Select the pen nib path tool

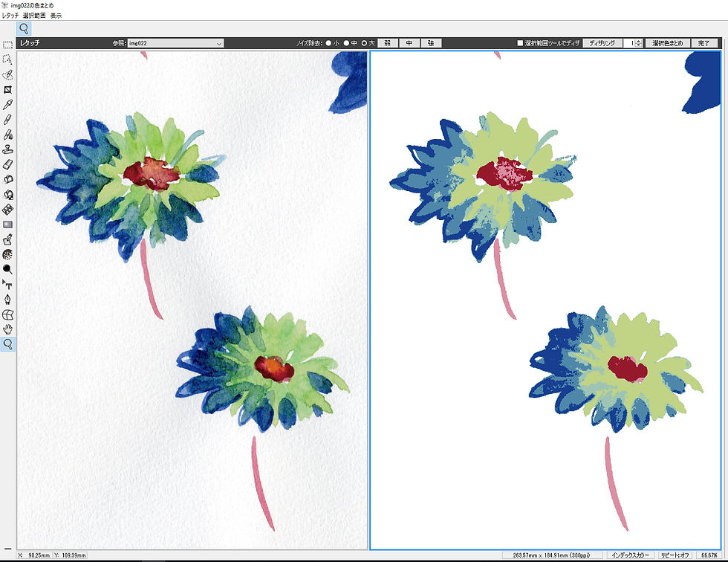click(7, 299)
